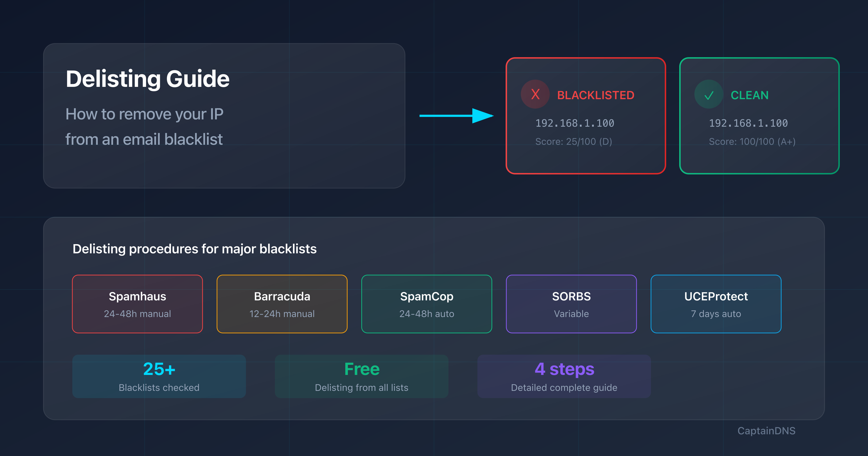Viewport: 868px width, 456px height.
Task: Enable the 25+ Blacklists checked stat
Action: [x=159, y=376]
